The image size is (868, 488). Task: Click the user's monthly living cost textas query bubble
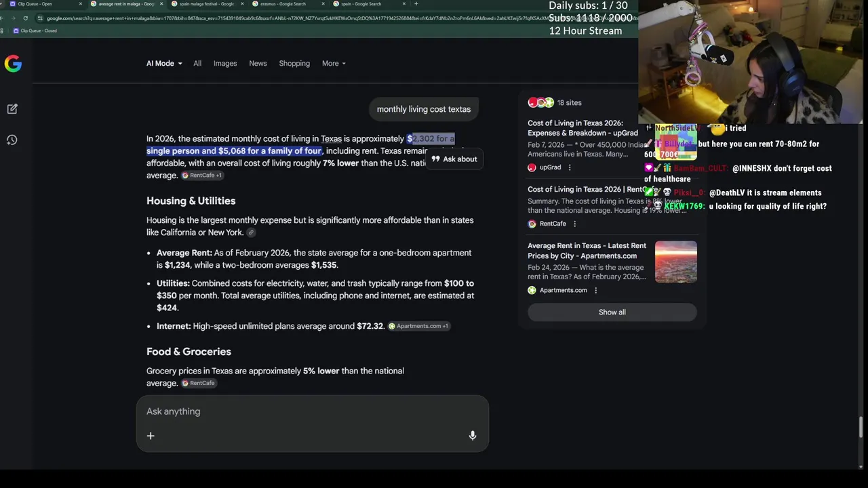click(424, 109)
